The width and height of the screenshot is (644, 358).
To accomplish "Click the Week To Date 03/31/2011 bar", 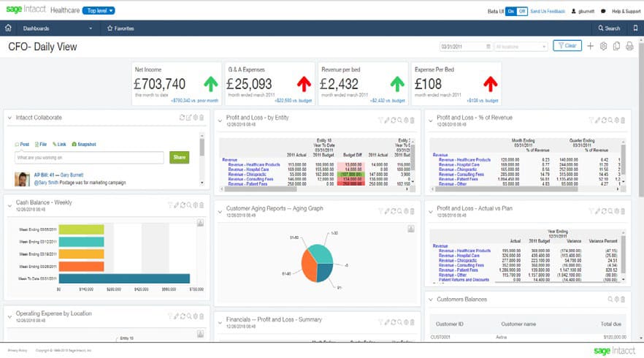I will click(x=124, y=278).
